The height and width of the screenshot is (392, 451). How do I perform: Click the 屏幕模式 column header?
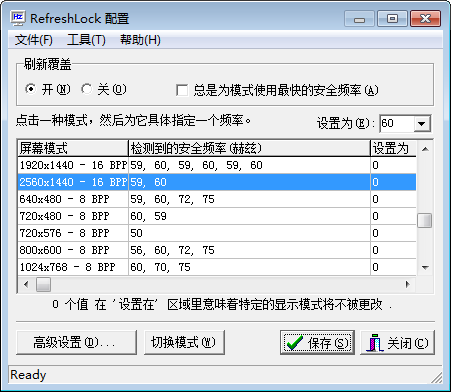coord(73,148)
